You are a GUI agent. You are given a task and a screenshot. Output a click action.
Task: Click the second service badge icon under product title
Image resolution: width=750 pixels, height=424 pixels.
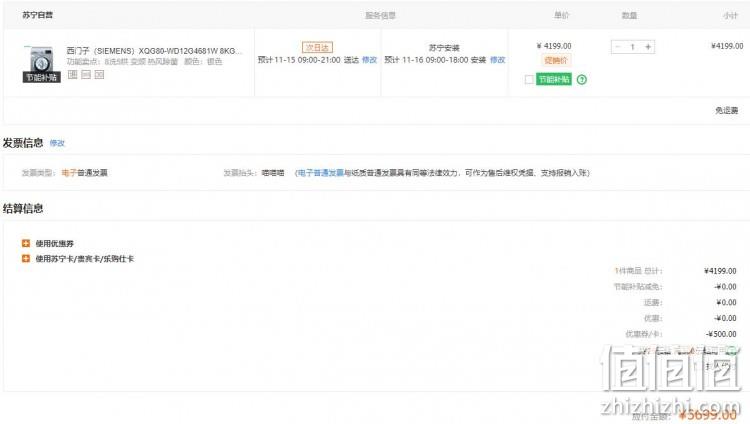pos(86,74)
